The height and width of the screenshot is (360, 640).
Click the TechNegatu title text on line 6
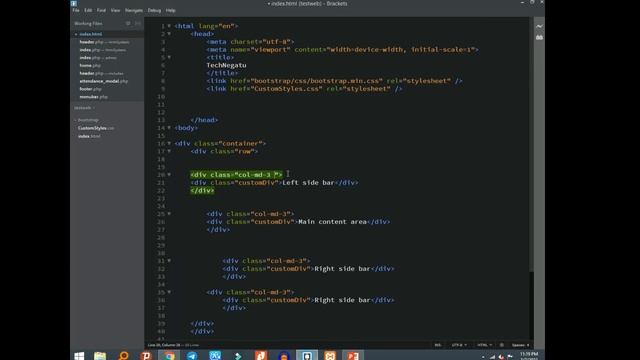(226, 65)
